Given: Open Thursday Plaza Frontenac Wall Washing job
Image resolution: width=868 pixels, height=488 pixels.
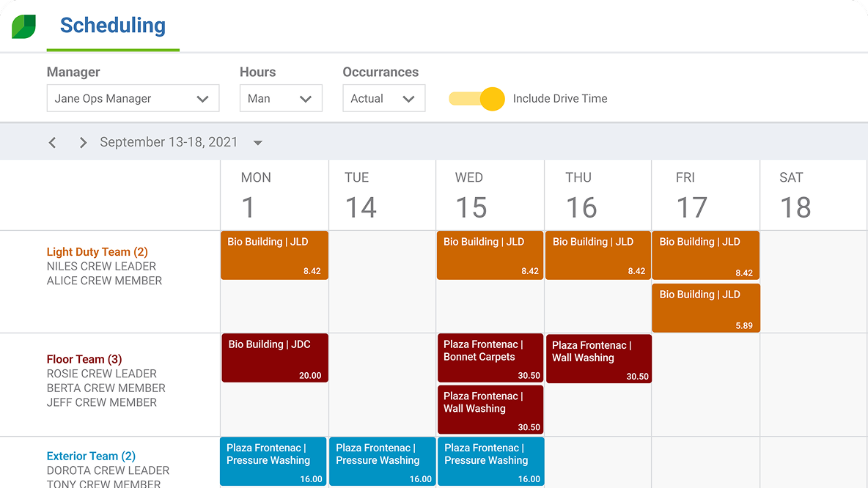Looking at the screenshot, I should (x=598, y=359).
